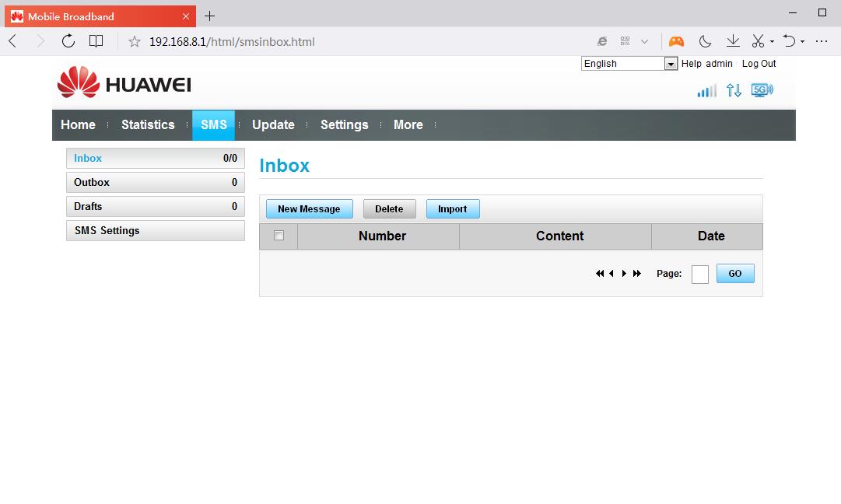This screenshot has width=841, height=504.
Task: Click the Log Out link
Action: (x=759, y=64)
